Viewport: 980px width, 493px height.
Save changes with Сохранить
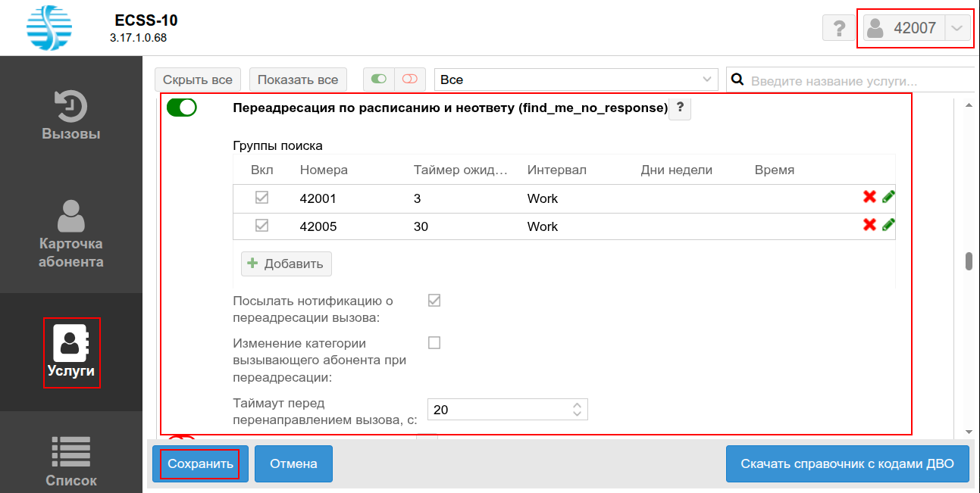201,463
